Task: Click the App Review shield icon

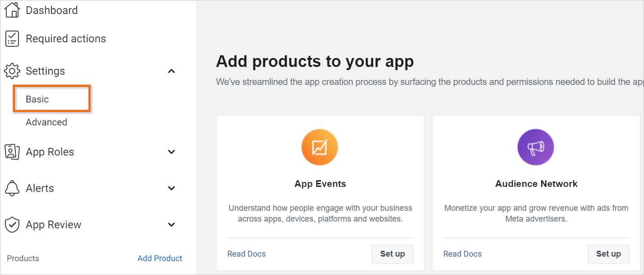Action: coord(12,224)
